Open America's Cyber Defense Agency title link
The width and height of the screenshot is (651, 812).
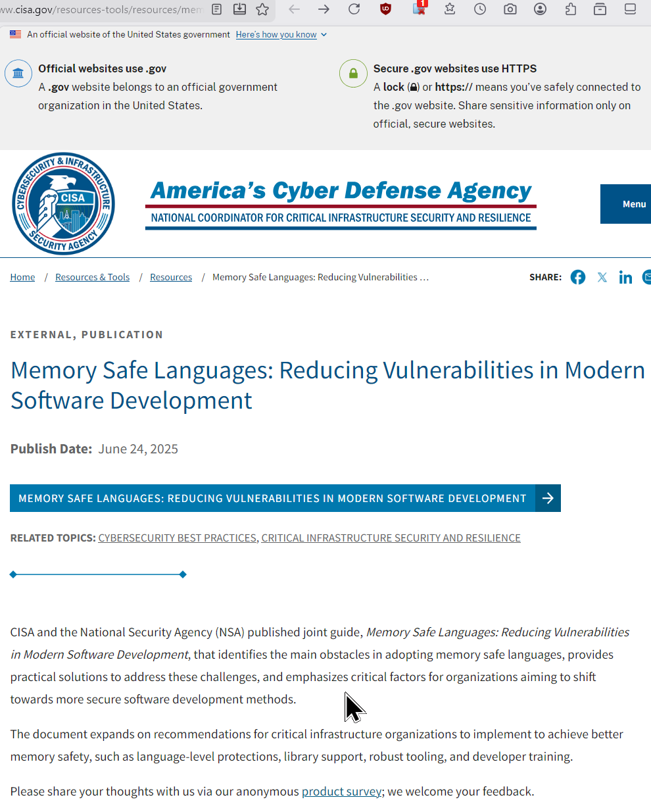tap(341, 190)
